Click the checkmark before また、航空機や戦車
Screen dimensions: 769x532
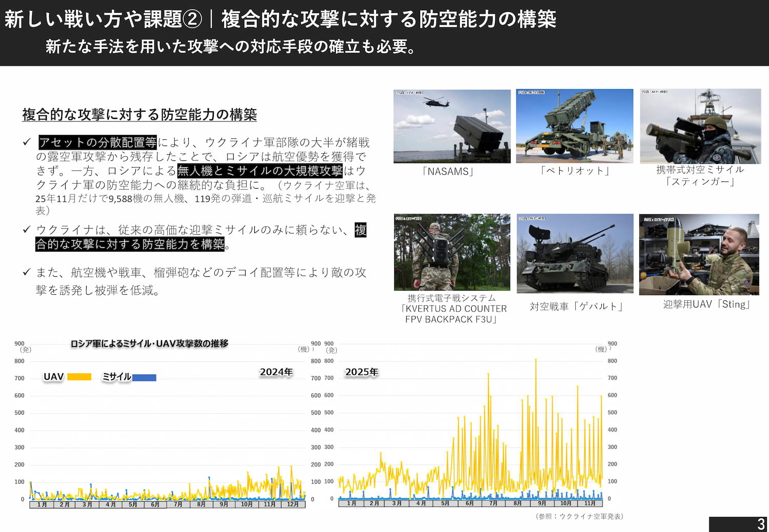point(27,272)
